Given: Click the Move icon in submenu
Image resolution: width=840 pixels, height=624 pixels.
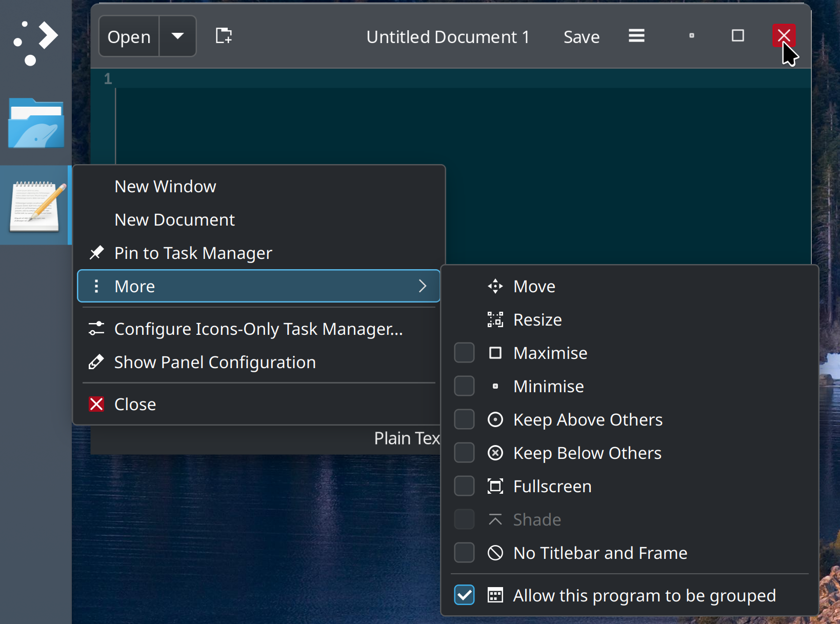Looking at the screenshot, I should (x=495, y=286).
